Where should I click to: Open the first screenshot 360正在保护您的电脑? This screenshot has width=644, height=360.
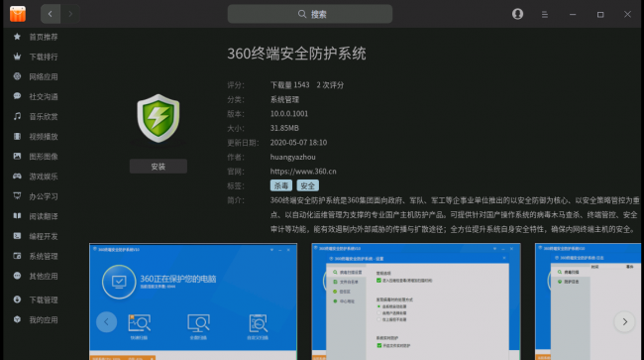[x=193, y=301]
